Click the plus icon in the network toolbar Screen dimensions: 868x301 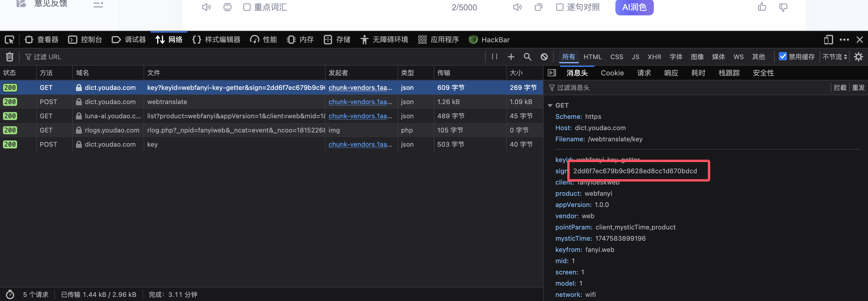click(511, 57)
